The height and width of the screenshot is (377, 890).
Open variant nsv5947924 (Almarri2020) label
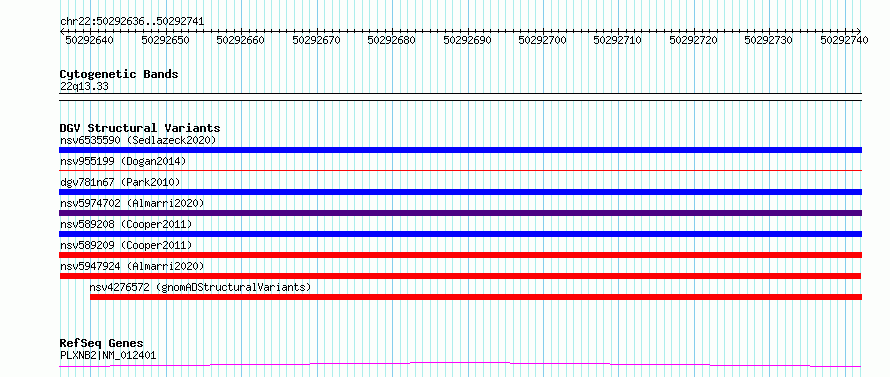pos(132,266)
